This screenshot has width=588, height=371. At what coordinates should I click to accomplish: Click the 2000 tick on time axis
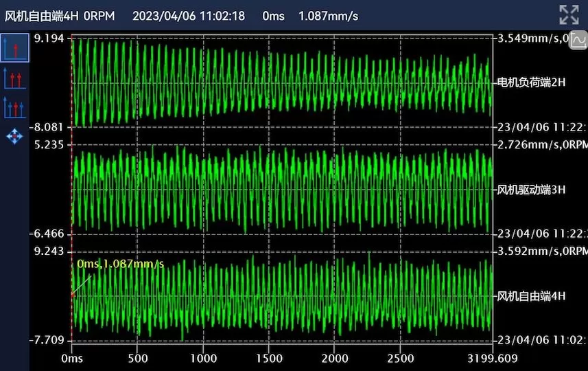click(x=334, y=359)
